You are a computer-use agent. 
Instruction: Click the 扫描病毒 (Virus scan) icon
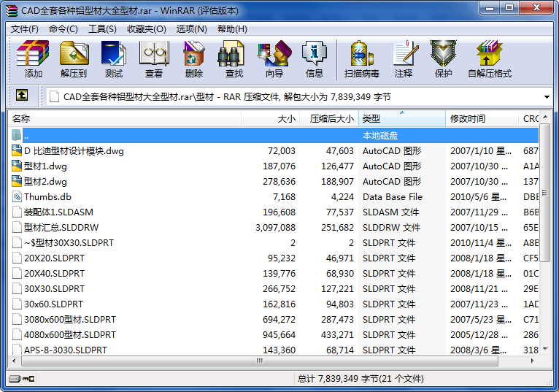click(361, 59)
